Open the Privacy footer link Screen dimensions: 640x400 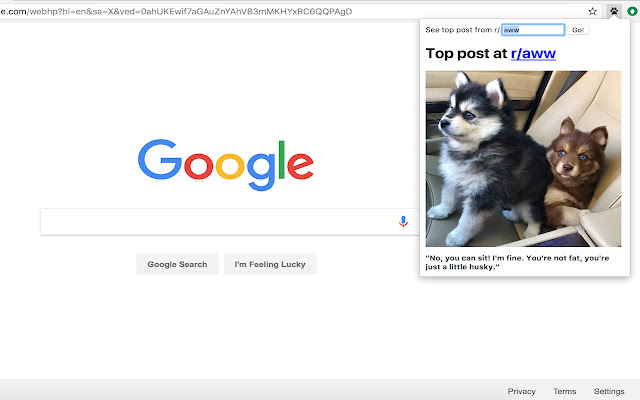pyautogui.click(x=521, y=391)
